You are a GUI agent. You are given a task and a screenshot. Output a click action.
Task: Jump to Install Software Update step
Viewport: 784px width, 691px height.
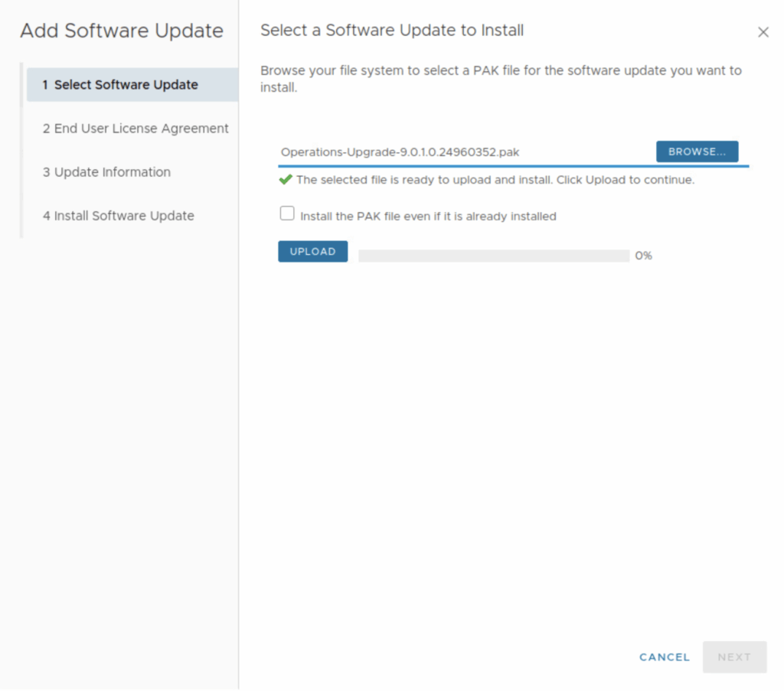pyautogui.click(x=119, y=216)
